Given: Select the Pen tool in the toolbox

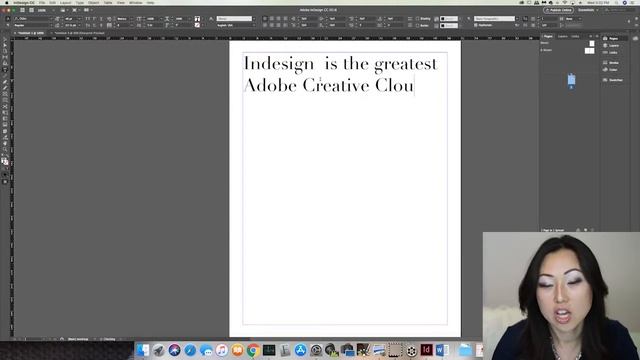Looking at the screenshot, I should coord(5,82).
